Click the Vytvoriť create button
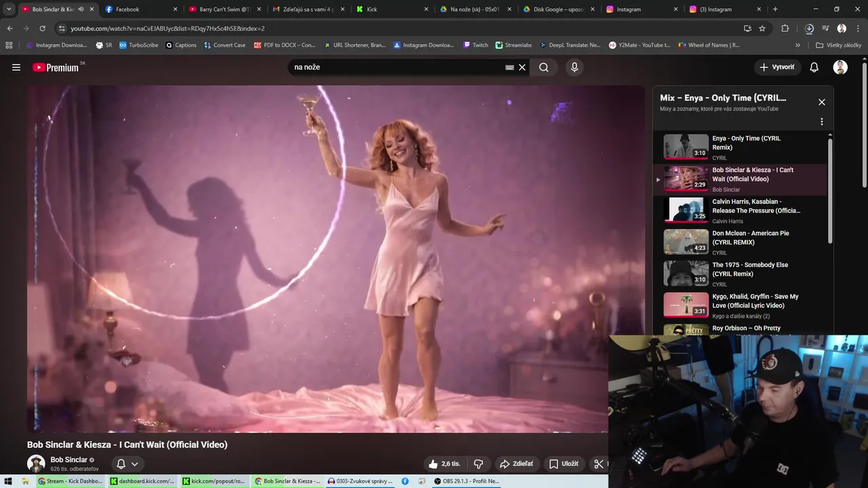 tap(777, 67)
